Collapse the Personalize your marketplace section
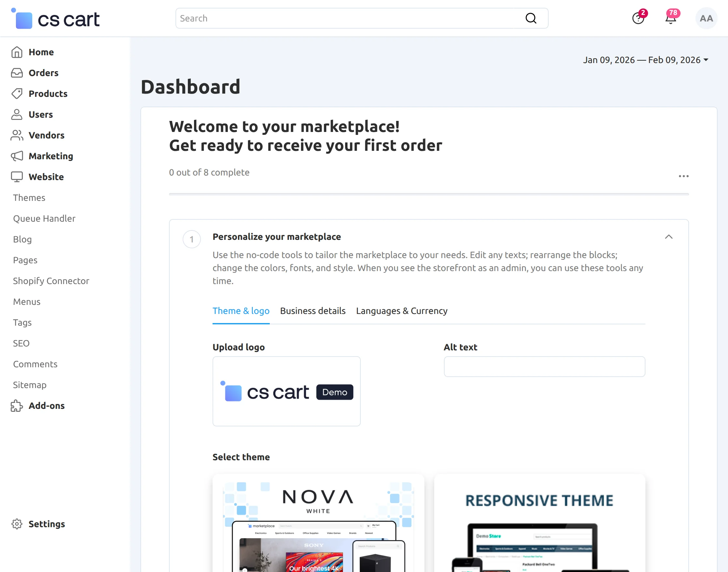The width and height of the screenshot is (728, 572). (669, 237)
